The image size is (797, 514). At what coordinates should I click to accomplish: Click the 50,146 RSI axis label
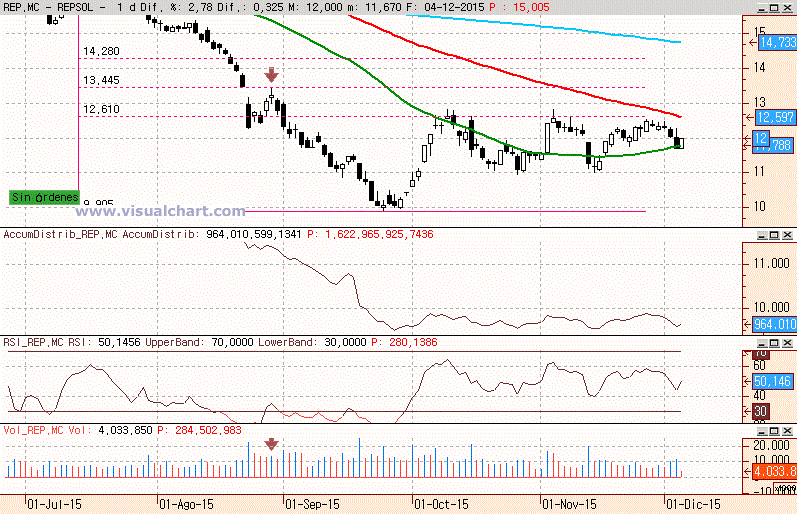[773, 381]
